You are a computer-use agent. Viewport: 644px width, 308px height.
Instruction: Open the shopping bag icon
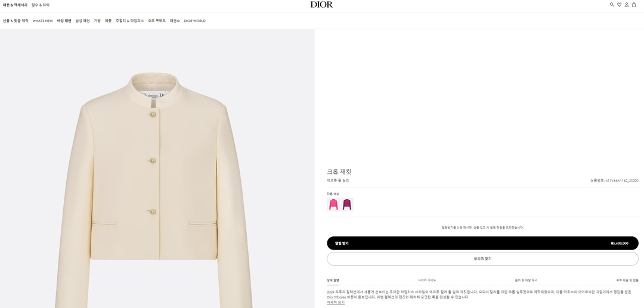tap(634, 5)
